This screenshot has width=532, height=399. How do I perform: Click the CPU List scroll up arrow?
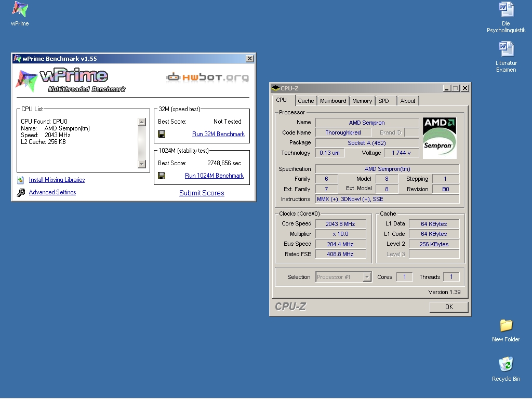142,122
